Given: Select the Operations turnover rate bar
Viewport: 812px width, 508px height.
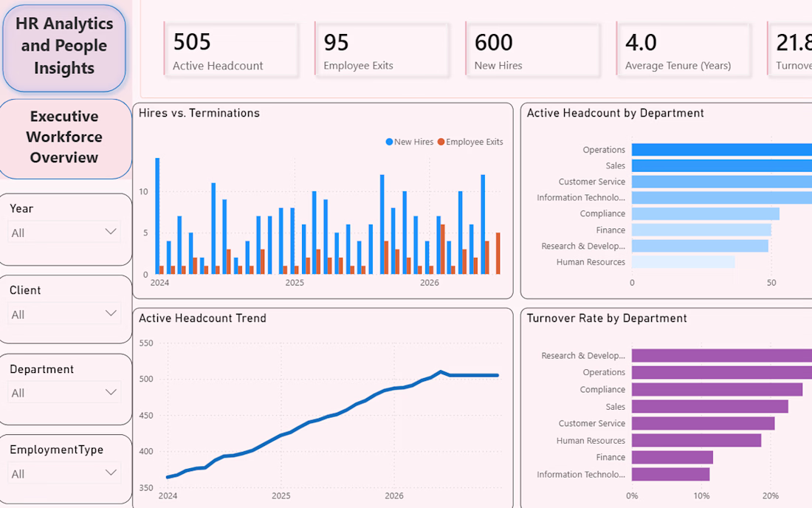Looking at the screenshot, I should coord(722,372).
